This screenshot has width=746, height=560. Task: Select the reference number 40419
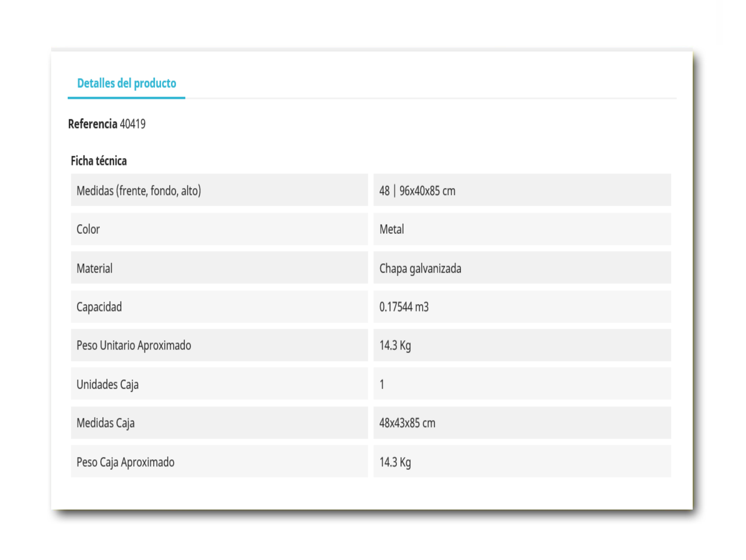pyautogui.click(x=133, y=124)
